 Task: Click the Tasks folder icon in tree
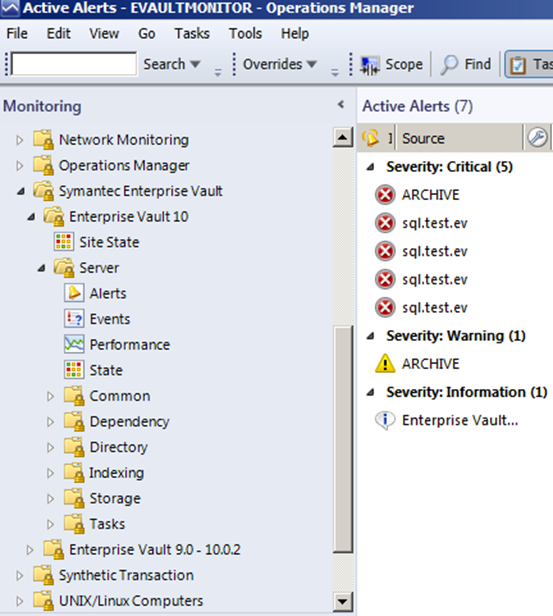pyautogui.click(x=74, y=524)
